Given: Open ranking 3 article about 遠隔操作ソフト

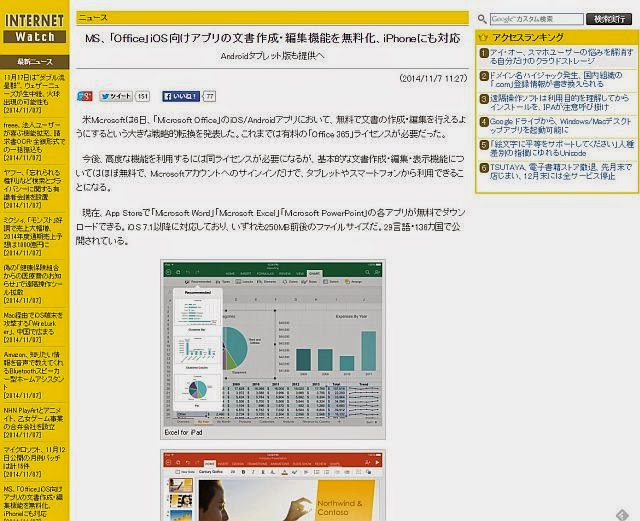Looking at the screenshot, I should 559,102.
